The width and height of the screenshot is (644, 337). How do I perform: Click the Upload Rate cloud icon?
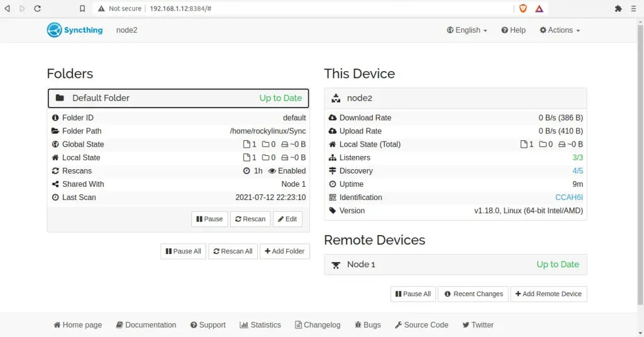point(332,131)
